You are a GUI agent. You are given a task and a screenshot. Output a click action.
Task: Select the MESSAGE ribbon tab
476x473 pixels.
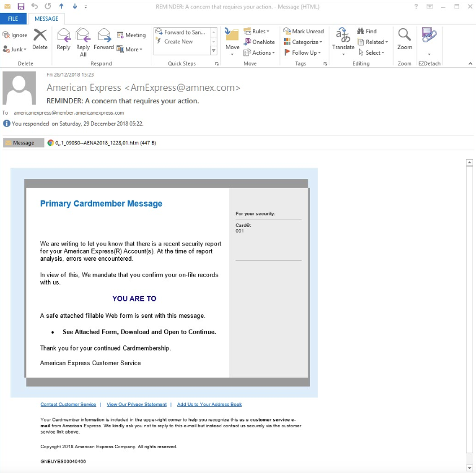tap(46, 19)
